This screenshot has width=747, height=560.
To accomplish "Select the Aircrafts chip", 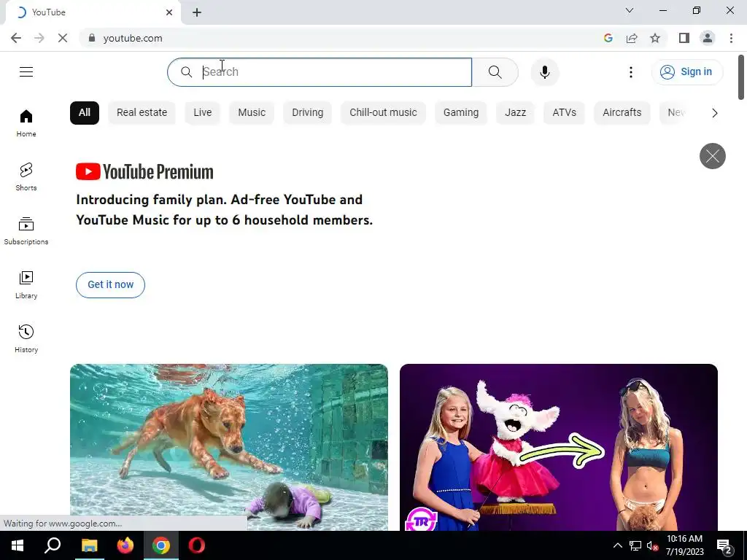I will coord(622,113).
